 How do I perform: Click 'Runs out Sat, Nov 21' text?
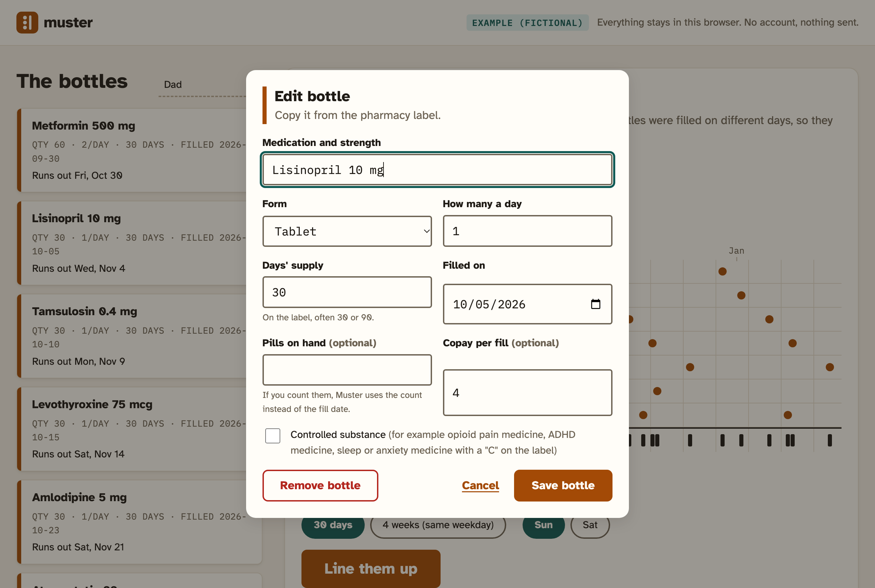click(78, 547)
